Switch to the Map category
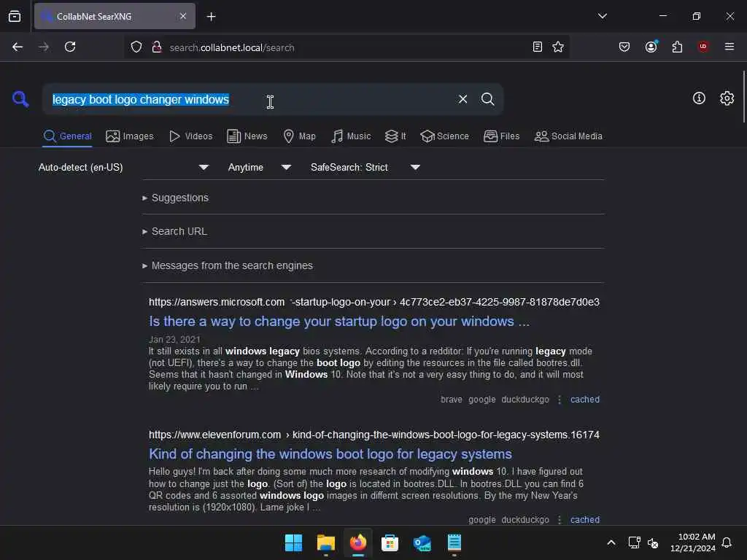The width and height of the screenshot is (747, 560). tap(299, 136)
